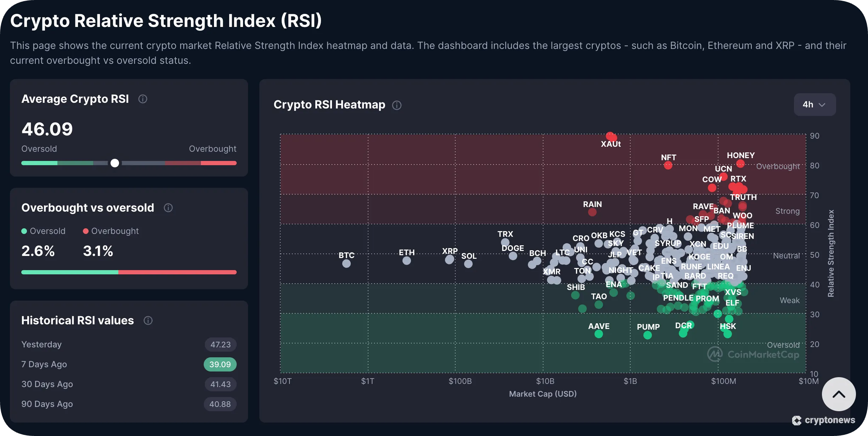
Task: Open the Overbought vs oversold info icon
Action: (168, 208)
